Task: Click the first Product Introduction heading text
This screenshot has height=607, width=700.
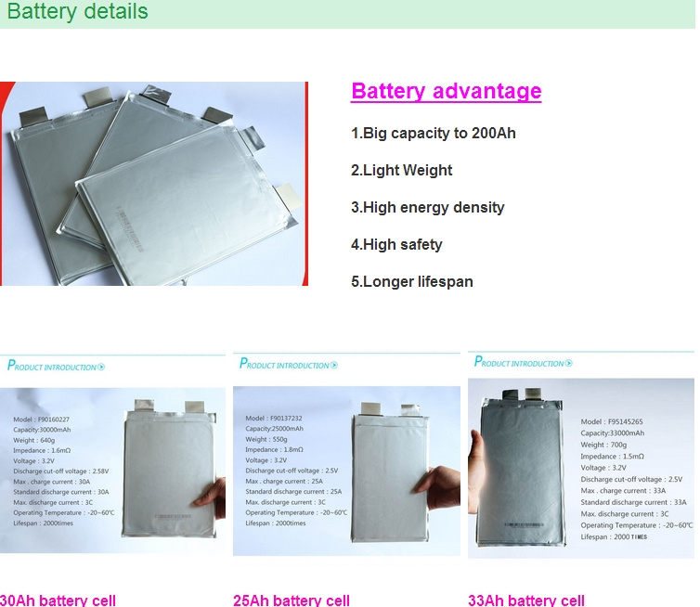Action: (x=52, y=366)
